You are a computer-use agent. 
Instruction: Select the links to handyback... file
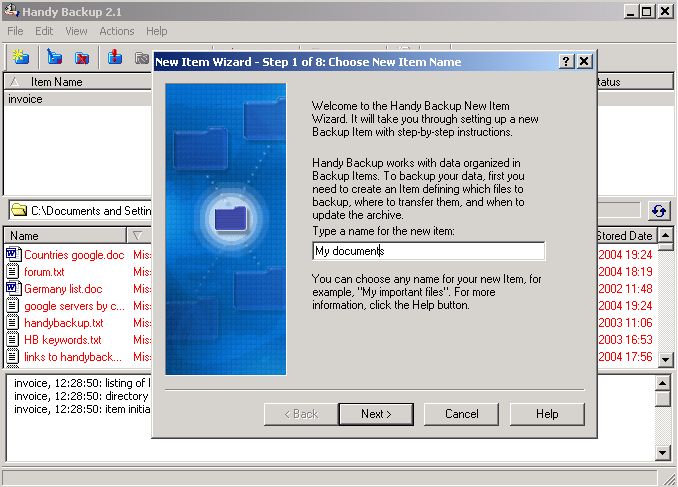(73, 357)
